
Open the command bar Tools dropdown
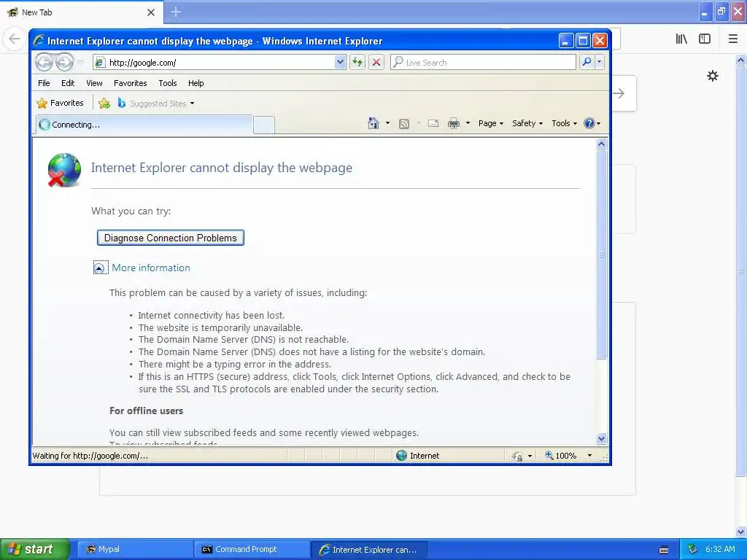click(x=564, y=123)
